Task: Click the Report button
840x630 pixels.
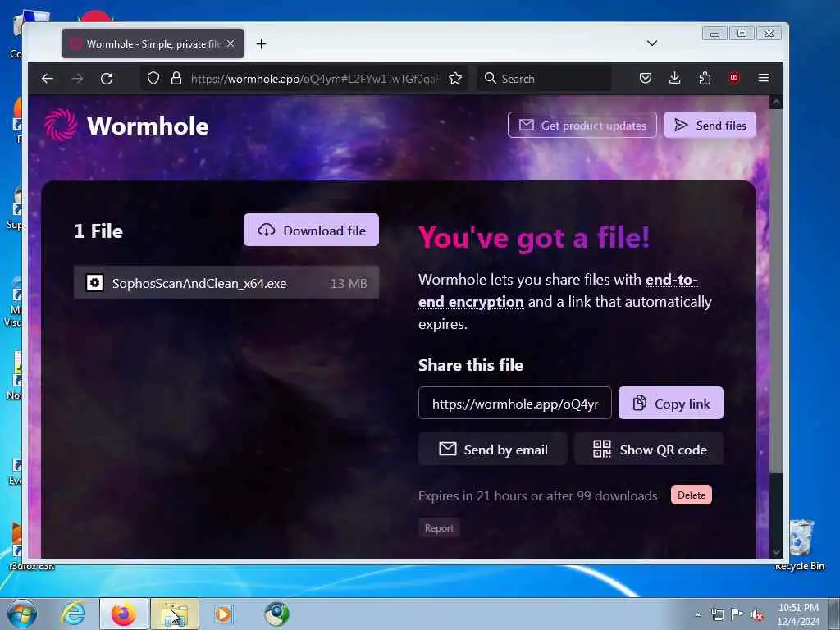Action: (x=439, y=528)
